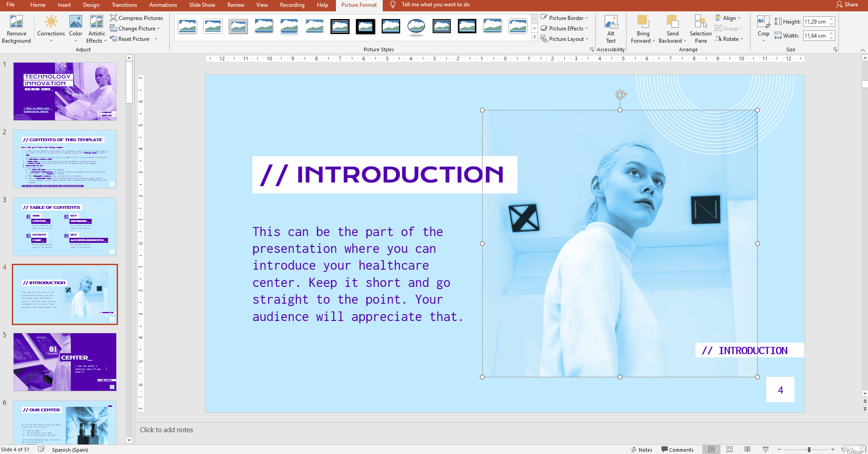The image size is (868, 454).
Task: Click the Alt Text icon
Action: point(611,22)
